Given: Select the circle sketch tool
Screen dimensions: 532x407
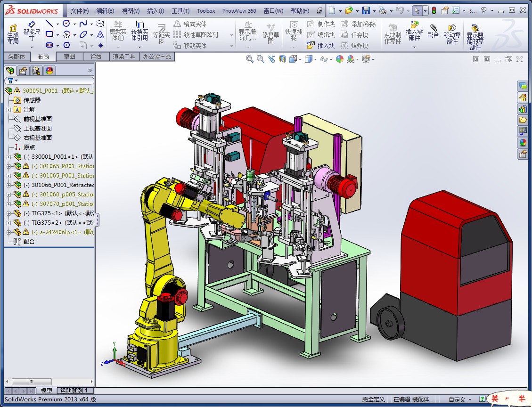Looking at the screenshot, I should pyautogui.click(x=66, y=24).
